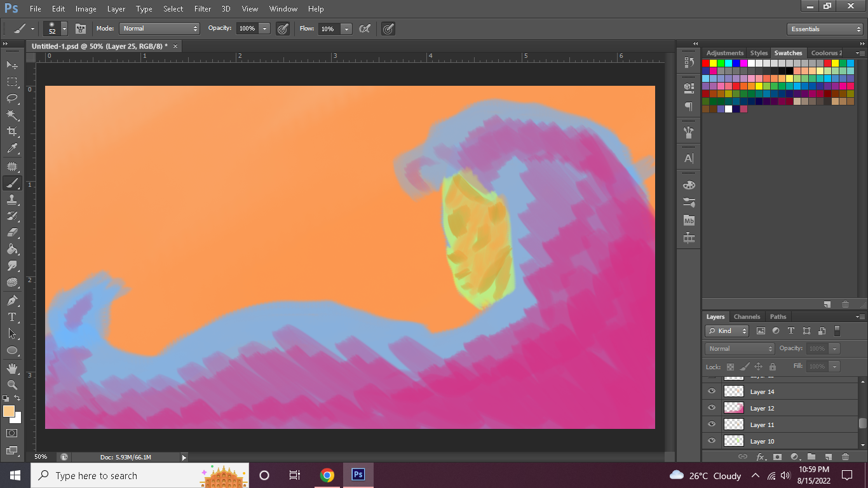Create a new group folder
This screenshot has width=868, height=488.
tap(811, 457)
